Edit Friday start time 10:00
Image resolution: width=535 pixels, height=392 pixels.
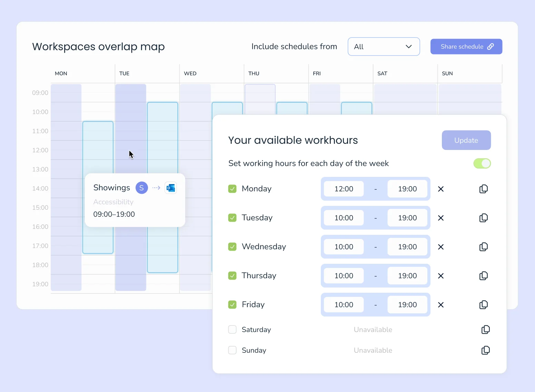(344, 305)
